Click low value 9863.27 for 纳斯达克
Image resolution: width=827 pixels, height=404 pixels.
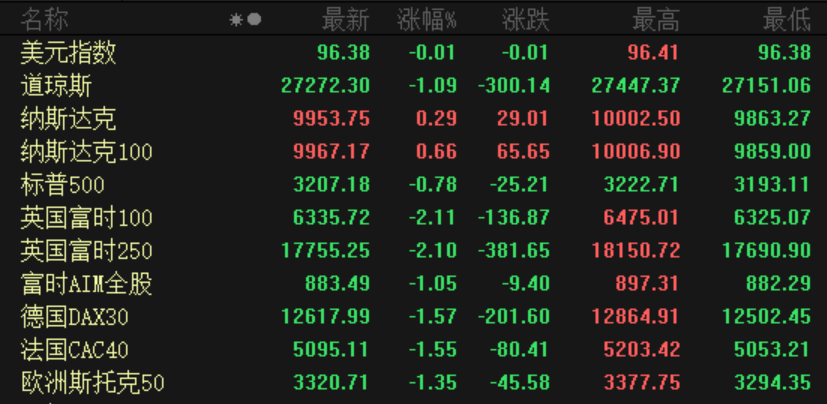772,119
